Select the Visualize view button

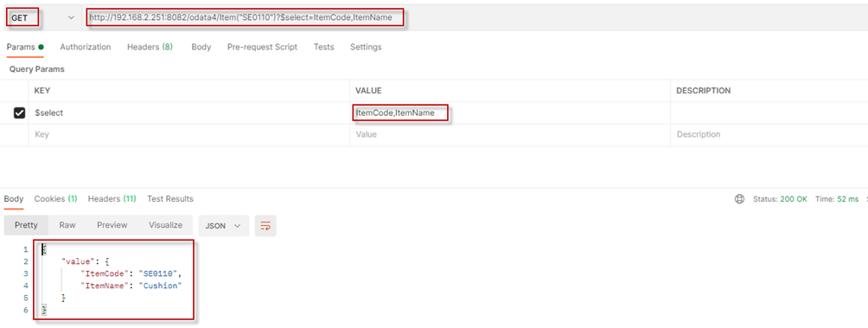point(165,226)
